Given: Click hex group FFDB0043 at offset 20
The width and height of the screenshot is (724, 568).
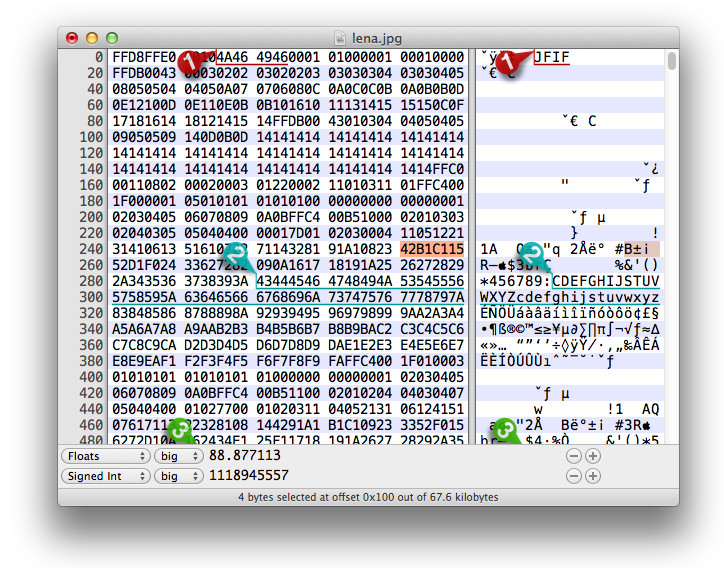Looking at the screenshot, I should tap(144, 73).
